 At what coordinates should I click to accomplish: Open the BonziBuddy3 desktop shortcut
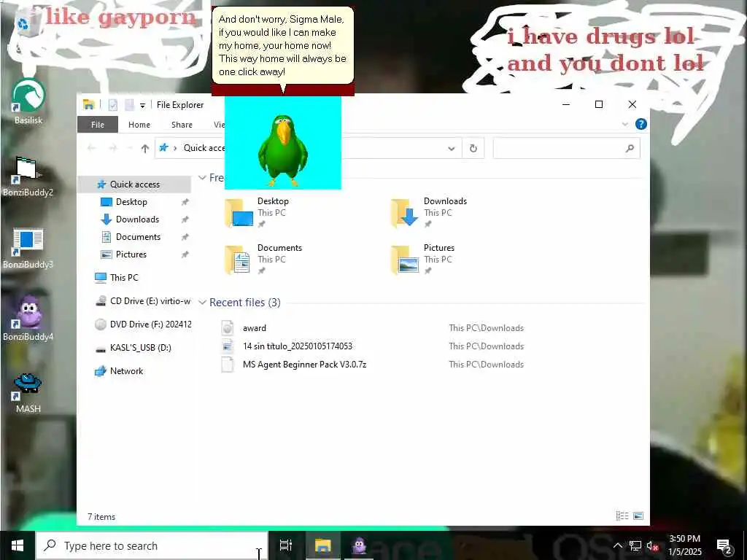pos(28,248)
